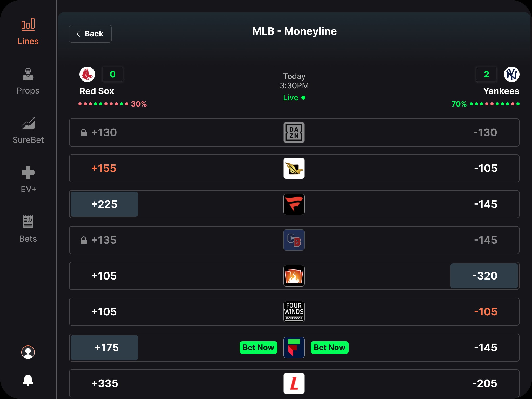The width and height of the screenshot is (532, 399).
Task: Click the right Bet Now button
Action: 329,348
